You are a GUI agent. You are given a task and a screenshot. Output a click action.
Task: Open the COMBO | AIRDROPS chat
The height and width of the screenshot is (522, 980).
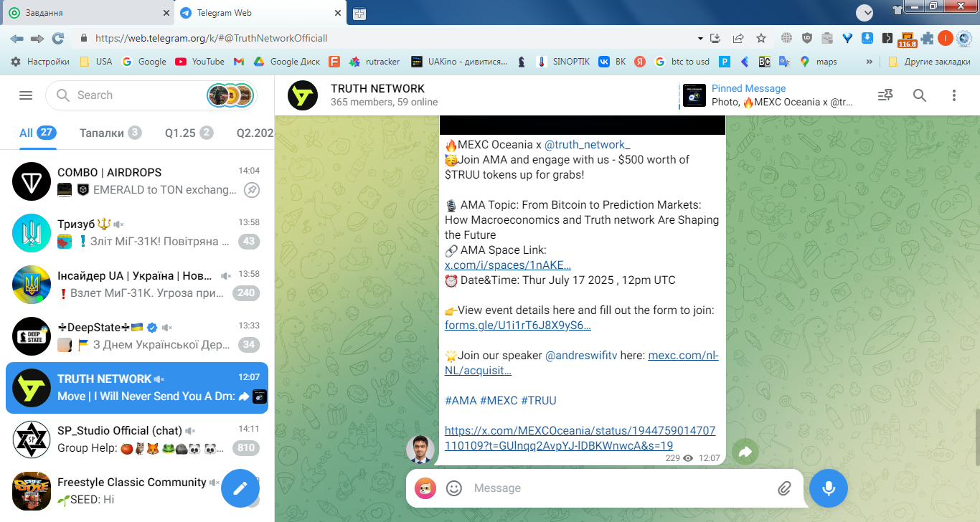[x=137, y=181]
